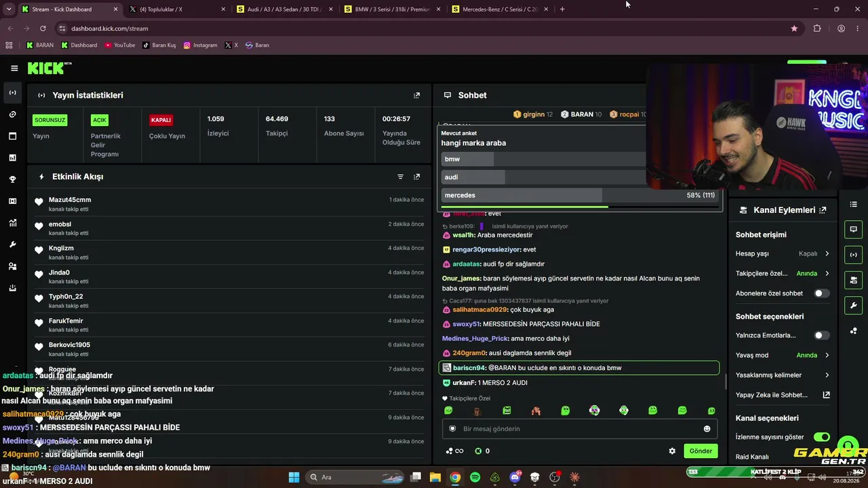This screenshot has width=868, height=488.
Task: Click the Windows taskbar search box
Action: (353, 477)
